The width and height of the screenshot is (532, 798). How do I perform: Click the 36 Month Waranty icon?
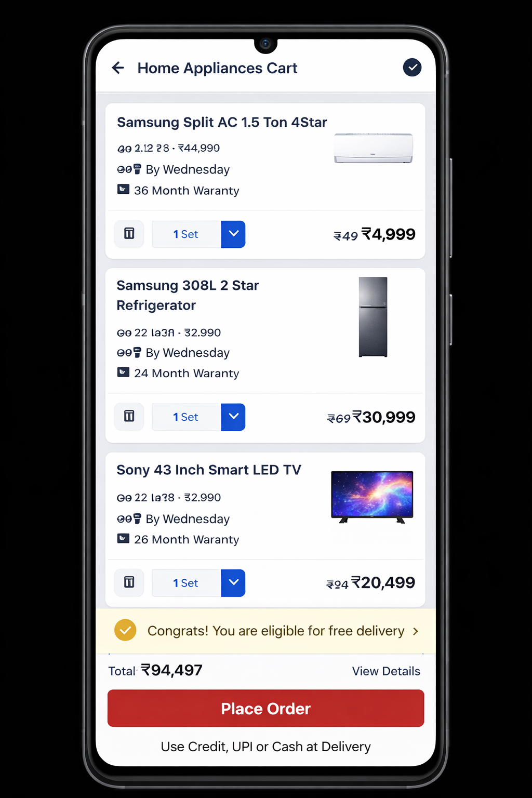pyautogui.click(x=123, y=190)
